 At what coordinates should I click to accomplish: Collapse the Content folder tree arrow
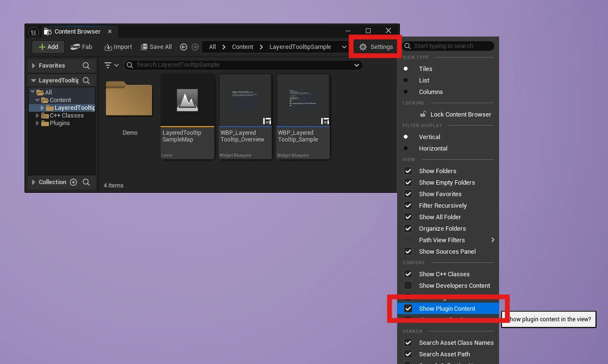[x=37, y=100]
